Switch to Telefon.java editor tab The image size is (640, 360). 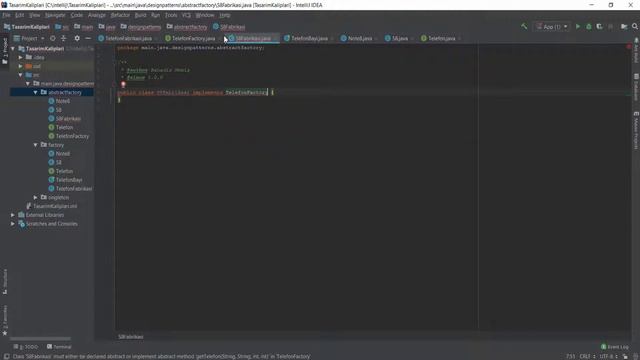(441, 38)
